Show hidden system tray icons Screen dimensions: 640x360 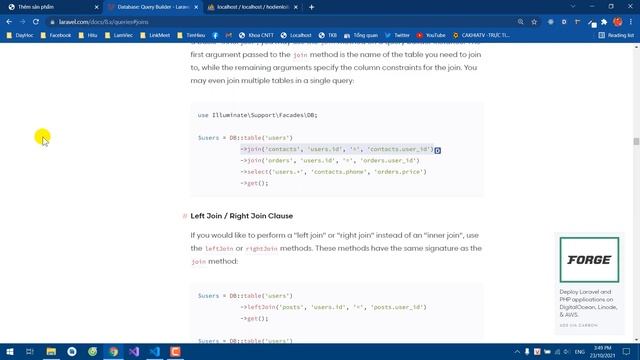point(517,352)
